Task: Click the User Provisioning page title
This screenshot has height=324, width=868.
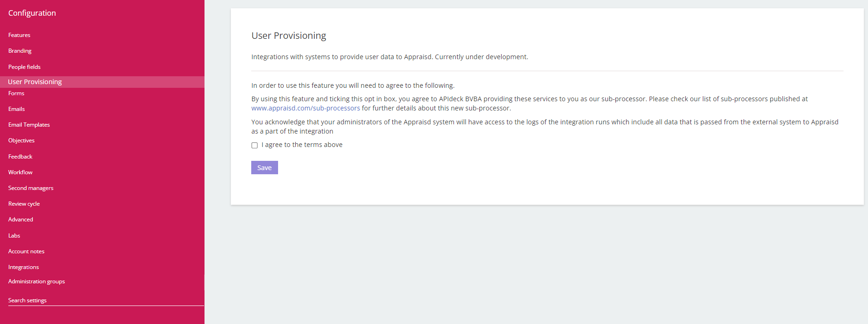Action: tap(289, 36)
